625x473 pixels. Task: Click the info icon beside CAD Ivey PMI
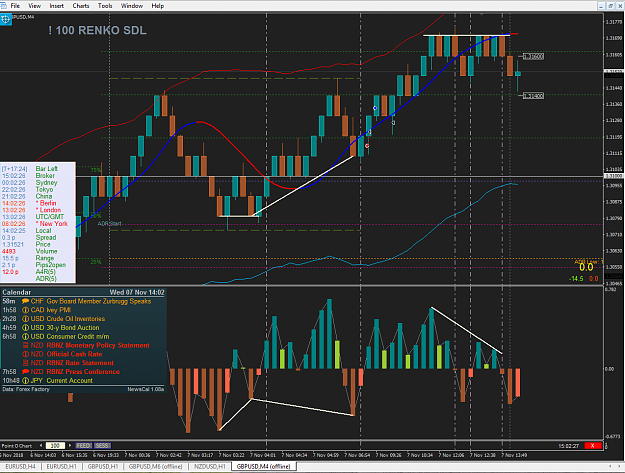coord(26,310)
